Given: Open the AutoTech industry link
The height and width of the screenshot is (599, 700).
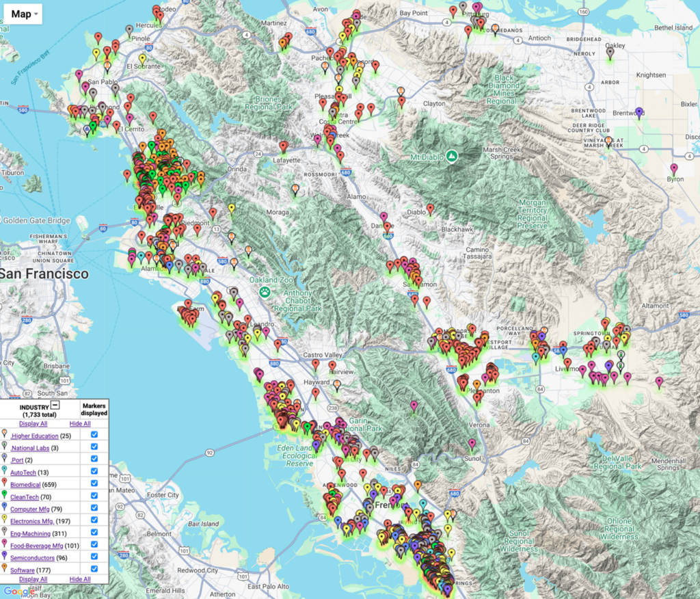Looking at the screenshot, I should 23,472.
